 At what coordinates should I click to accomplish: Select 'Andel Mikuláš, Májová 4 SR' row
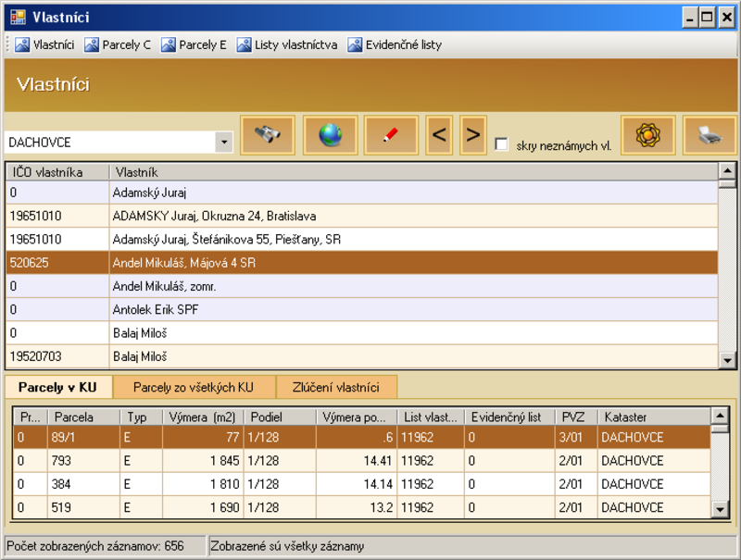pos(362,263)
